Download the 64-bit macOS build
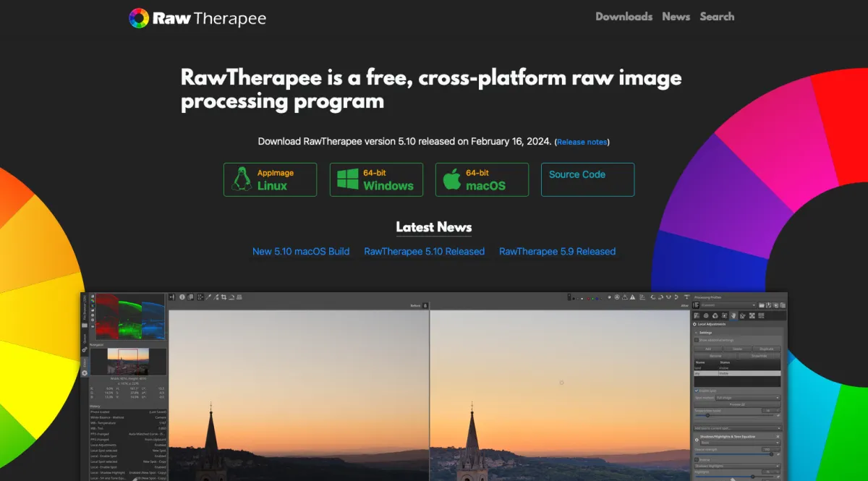This screenshot has width=868, height=481. coord(482,179)
